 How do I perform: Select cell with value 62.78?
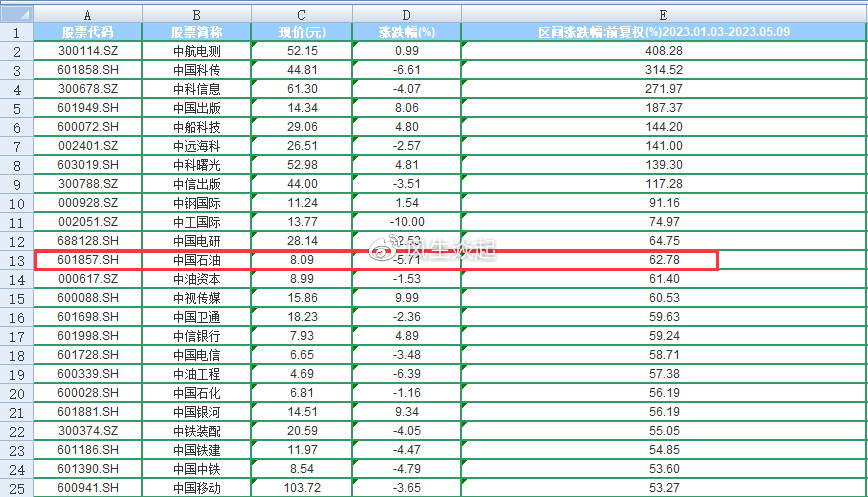(x=664, y=260)
